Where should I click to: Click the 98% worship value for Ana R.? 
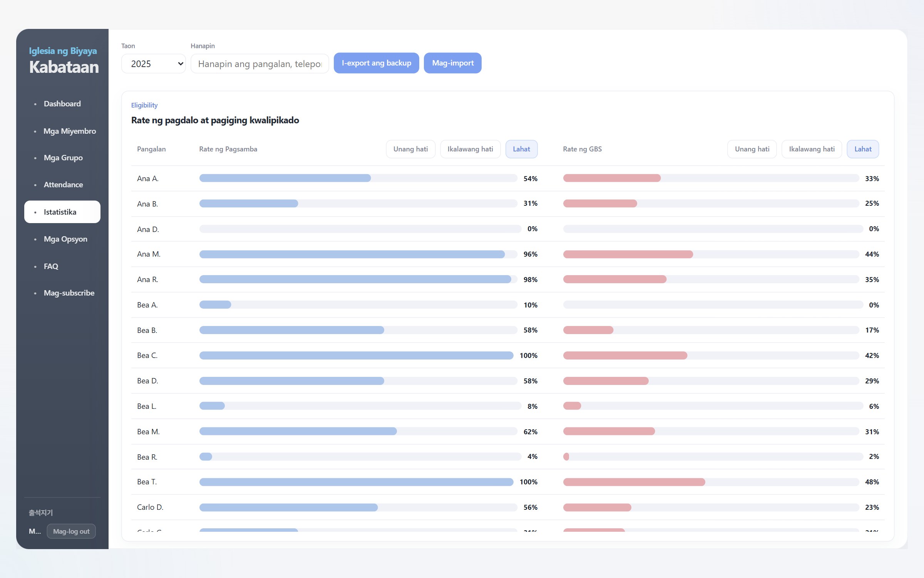click(x=530, y=280)
